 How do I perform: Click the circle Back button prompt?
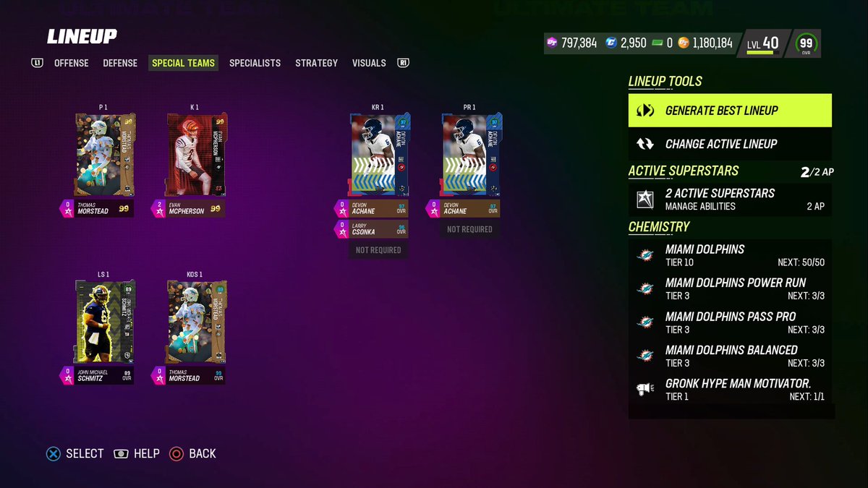193,453
